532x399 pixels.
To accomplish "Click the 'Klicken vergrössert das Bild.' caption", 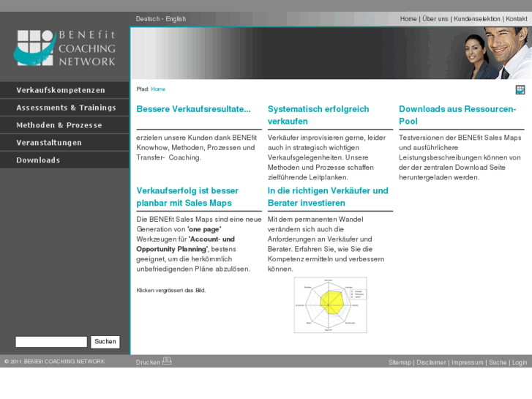I will (171, 291).
